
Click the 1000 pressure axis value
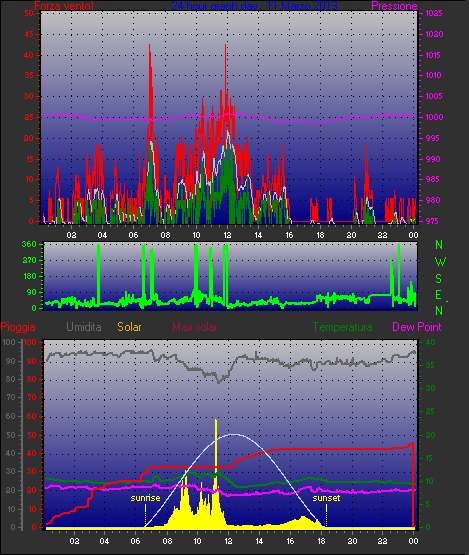click(x=434, y=118)
